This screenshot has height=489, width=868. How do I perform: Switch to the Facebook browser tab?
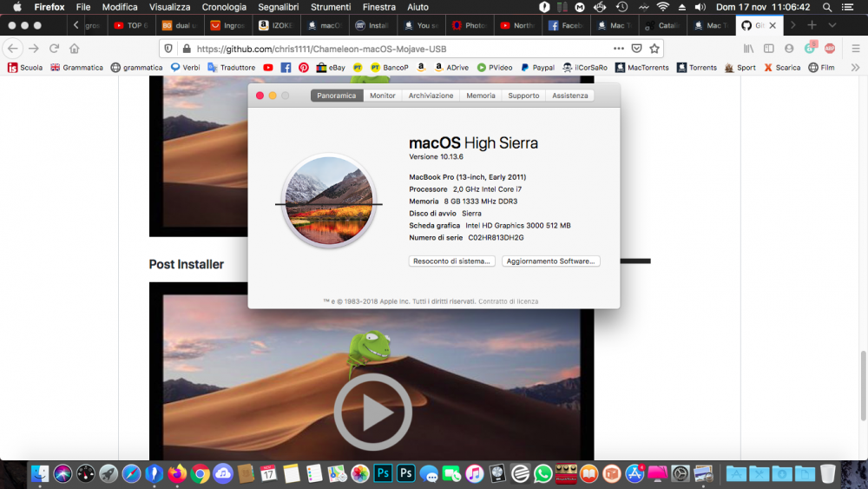tap(566, 25)
